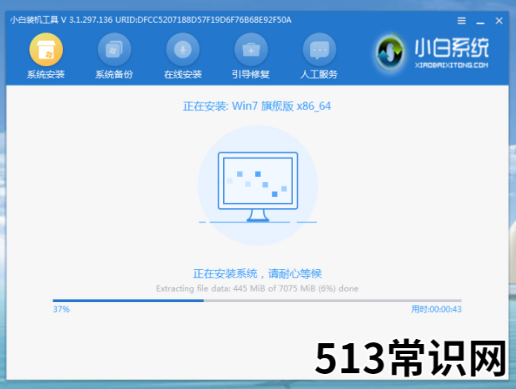Select the 在线安装 text label

coord(183,74)
